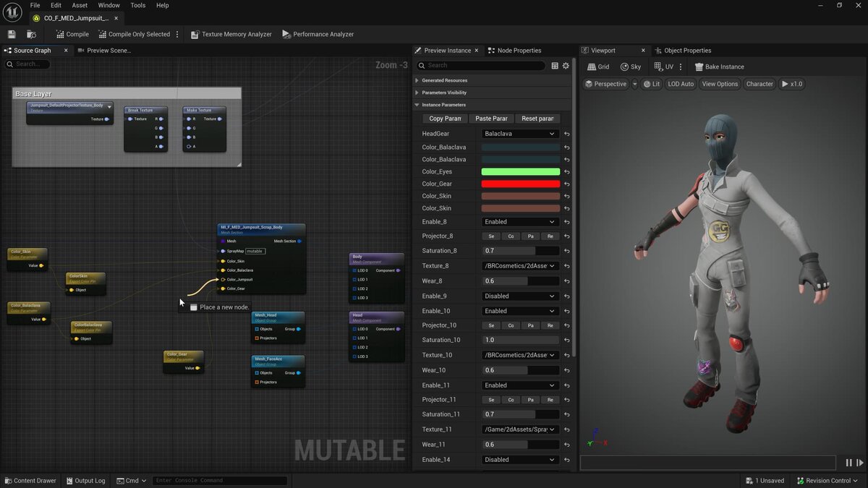Viewport: 868px width, 488px height.
Task: Switch LOD Auto mode in the viewport
Action: point(680,84)
